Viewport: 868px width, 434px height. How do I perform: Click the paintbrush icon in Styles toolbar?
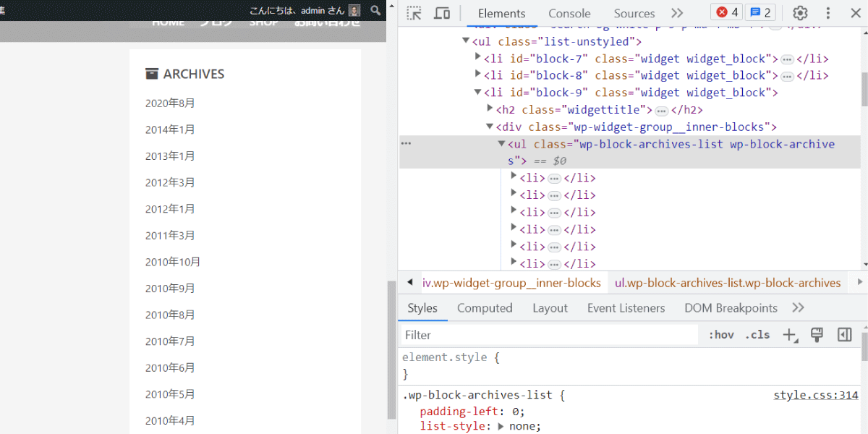(817, 334)
